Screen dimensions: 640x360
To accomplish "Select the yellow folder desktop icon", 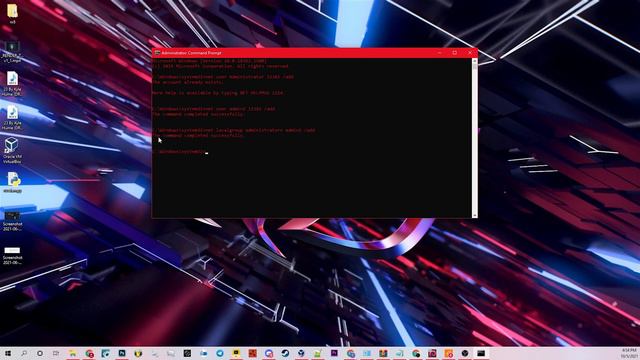I will (x=12, y=13).
